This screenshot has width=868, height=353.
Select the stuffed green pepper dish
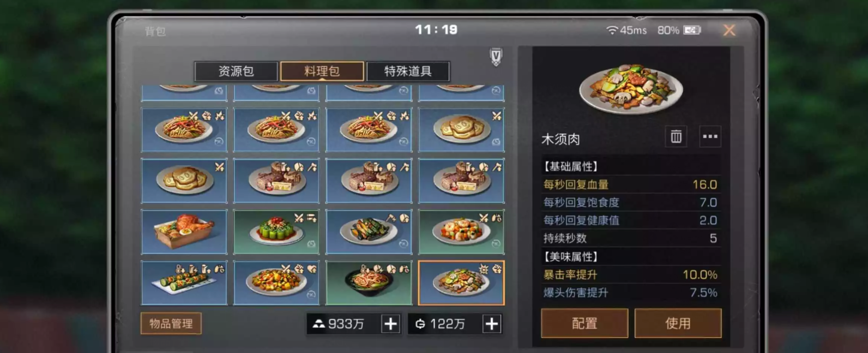[x=276, y=231]
